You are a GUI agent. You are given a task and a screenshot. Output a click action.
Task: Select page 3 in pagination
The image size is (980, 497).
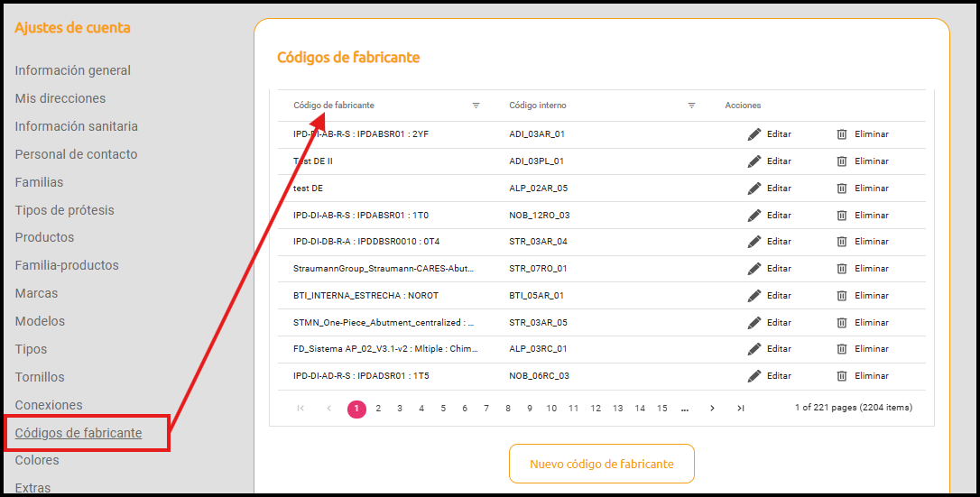click(x=400, y=409)
